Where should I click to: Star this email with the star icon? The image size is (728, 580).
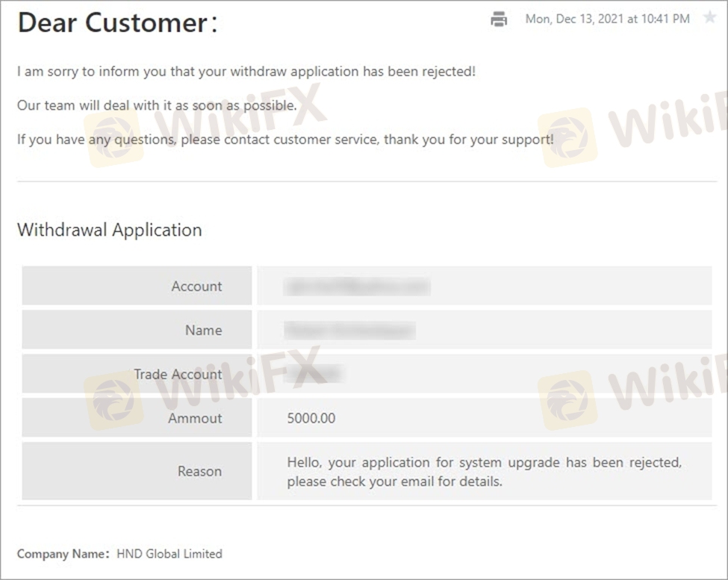click(x=709, y=18)
